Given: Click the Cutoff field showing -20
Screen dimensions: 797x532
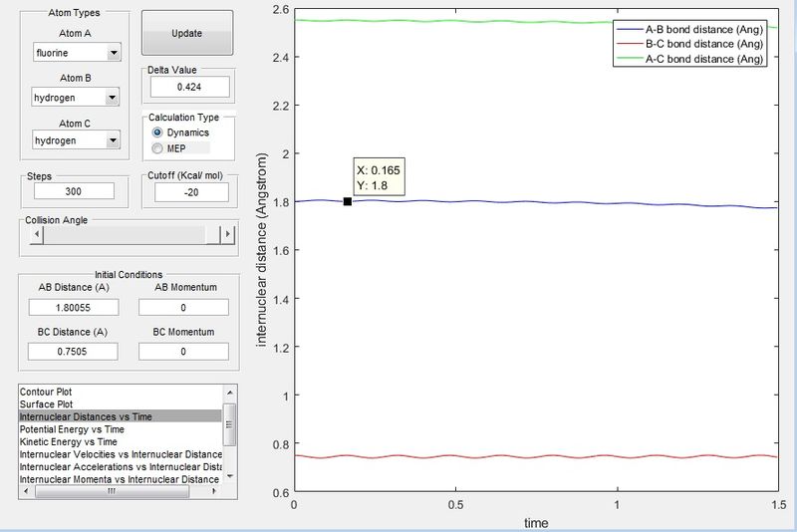Looking at the screenshot, I should coord(191,192).
